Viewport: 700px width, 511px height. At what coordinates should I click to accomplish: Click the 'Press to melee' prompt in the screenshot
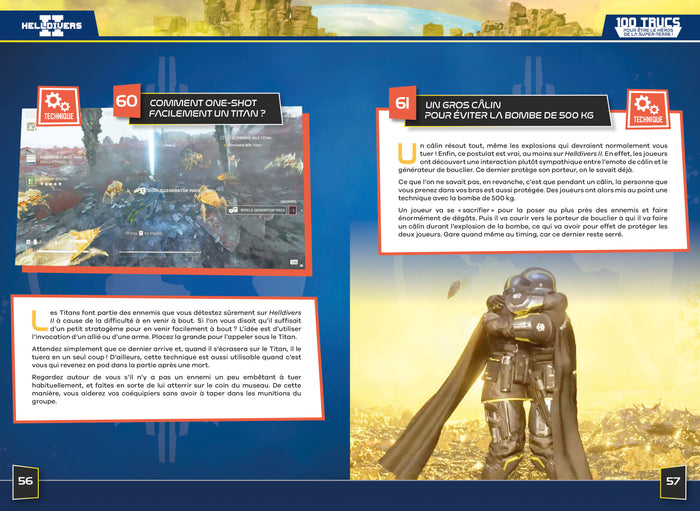tap(143, 233)
